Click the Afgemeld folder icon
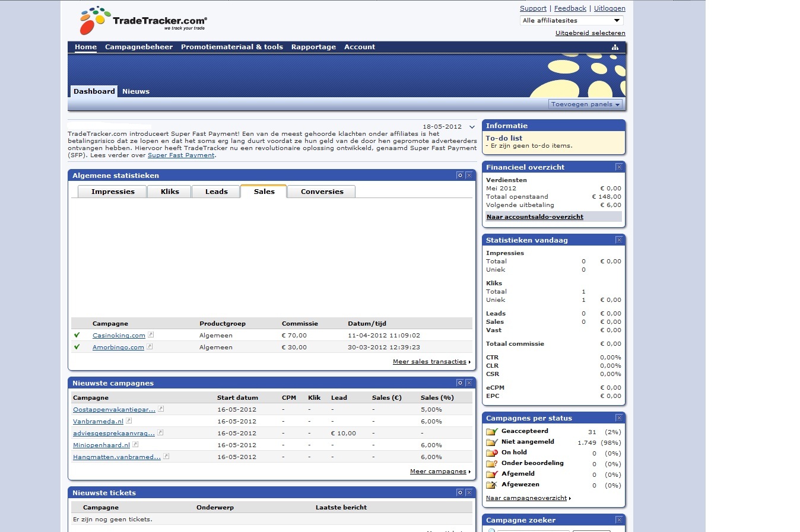The image size is (800, 532). point(491,474)
